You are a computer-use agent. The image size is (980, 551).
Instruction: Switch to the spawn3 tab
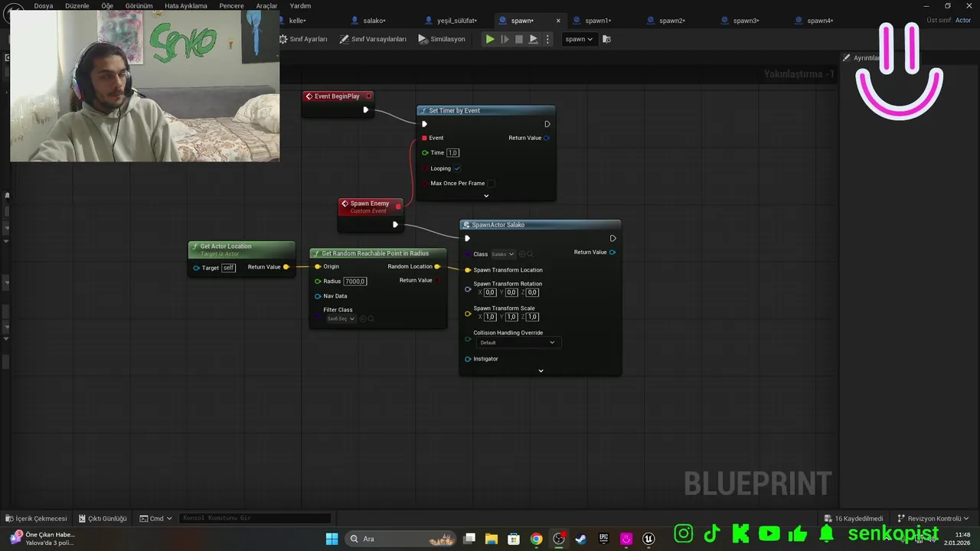[746, 21]
